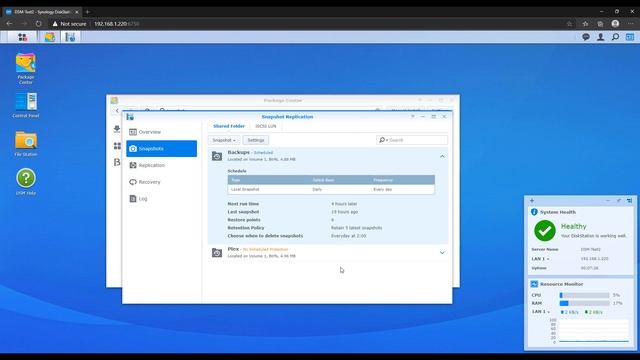Add a widget with the plus icon
640x360 pixels.
pyautogui.click(x=532, y=200)
